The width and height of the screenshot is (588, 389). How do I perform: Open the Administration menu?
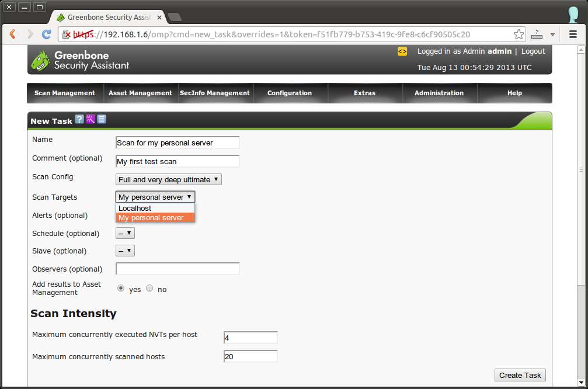click(439, 93)
